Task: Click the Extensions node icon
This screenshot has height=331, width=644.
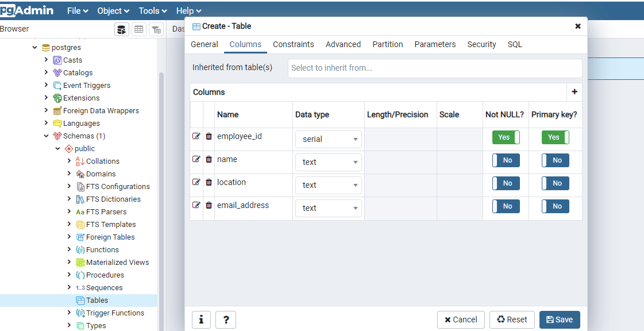Action: tap(57, 98)
